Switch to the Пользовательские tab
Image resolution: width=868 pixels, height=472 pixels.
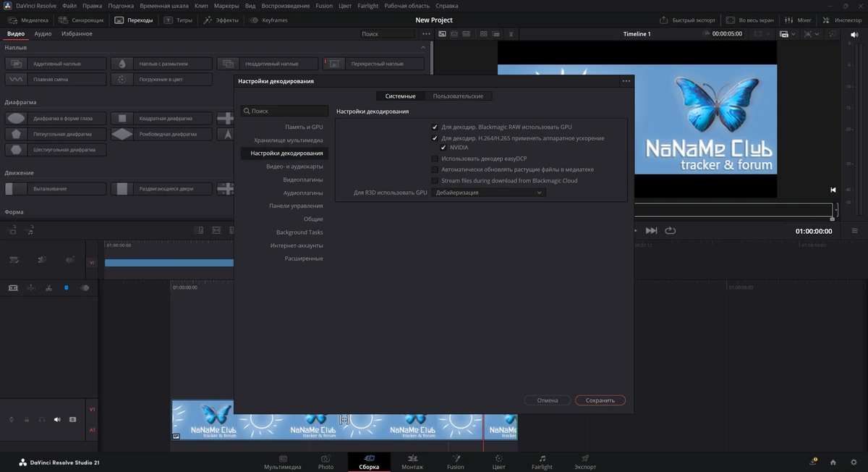pyautogui.click(x=458, y=96)
